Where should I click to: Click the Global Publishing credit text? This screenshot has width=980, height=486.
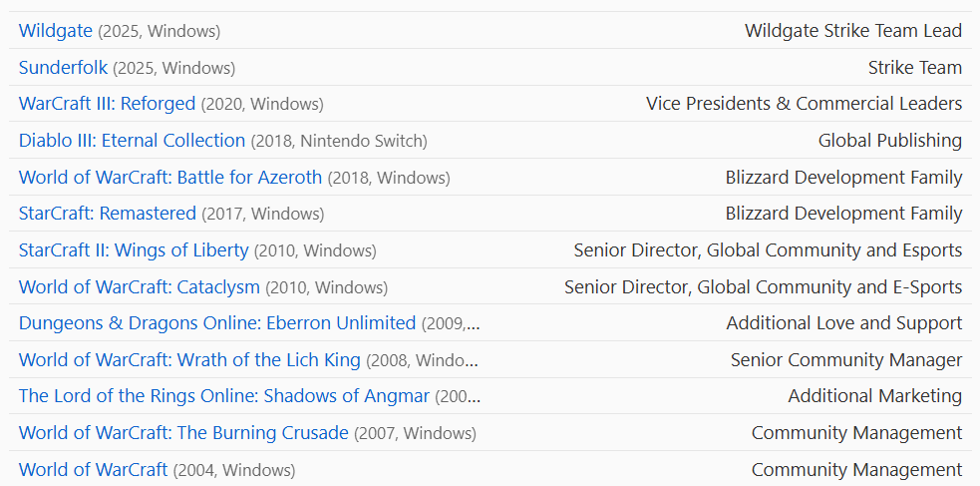click(x=889, y=141)
